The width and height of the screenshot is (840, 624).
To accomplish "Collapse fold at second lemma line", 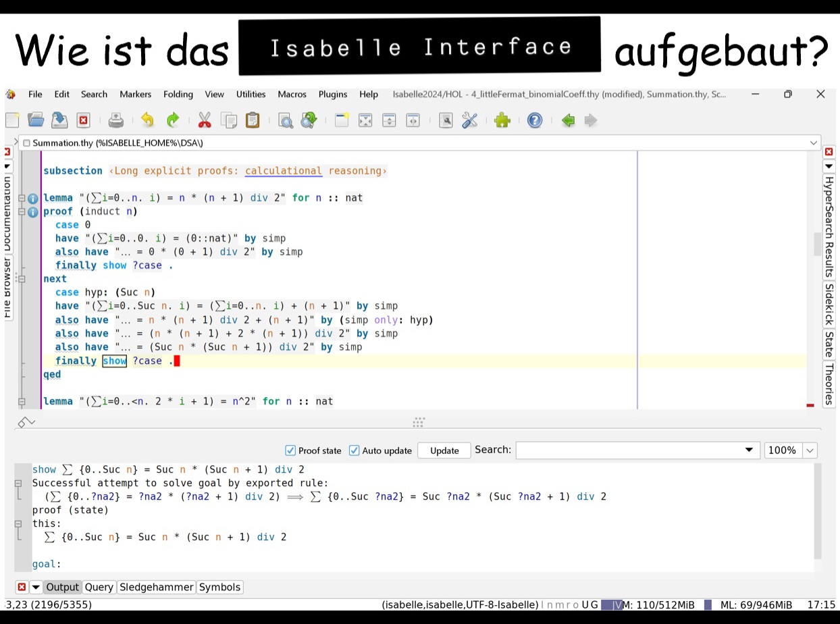I will [x=22, y=402].
